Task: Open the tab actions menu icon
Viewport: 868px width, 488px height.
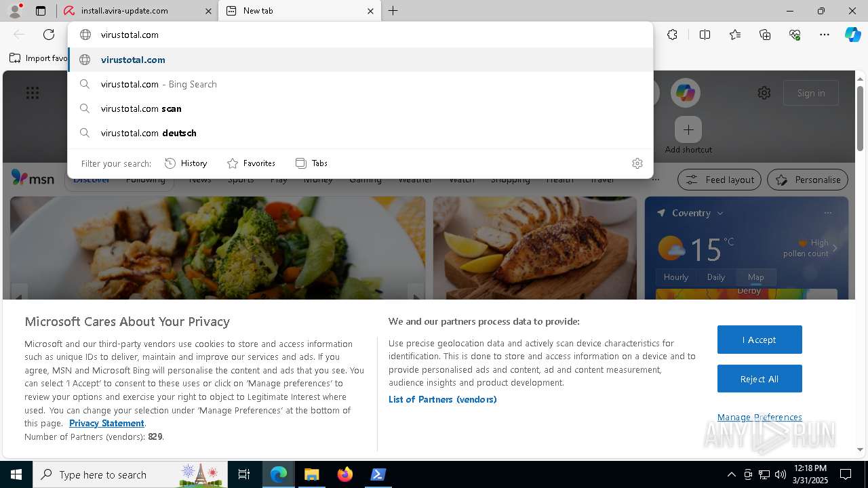Action: 41,11
